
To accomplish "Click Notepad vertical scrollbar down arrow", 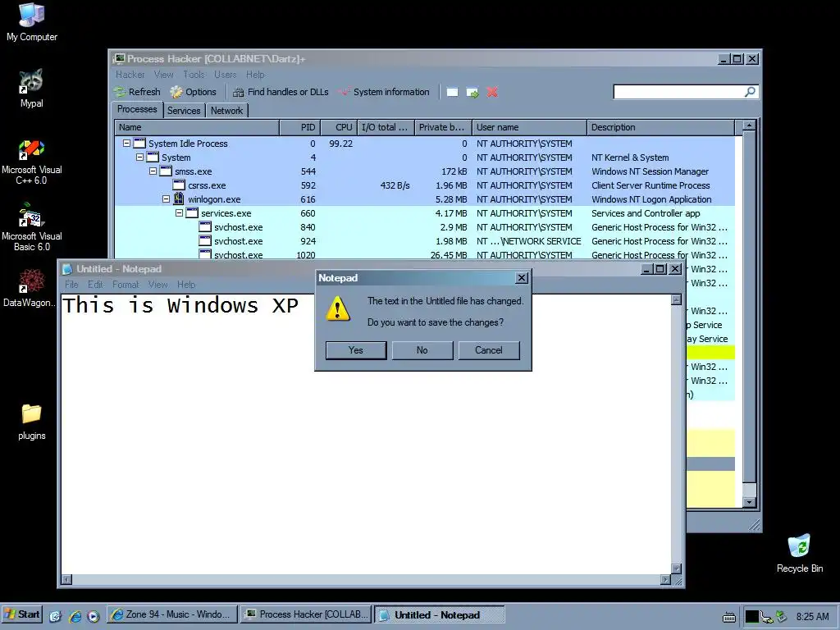I will coord(677,568).
